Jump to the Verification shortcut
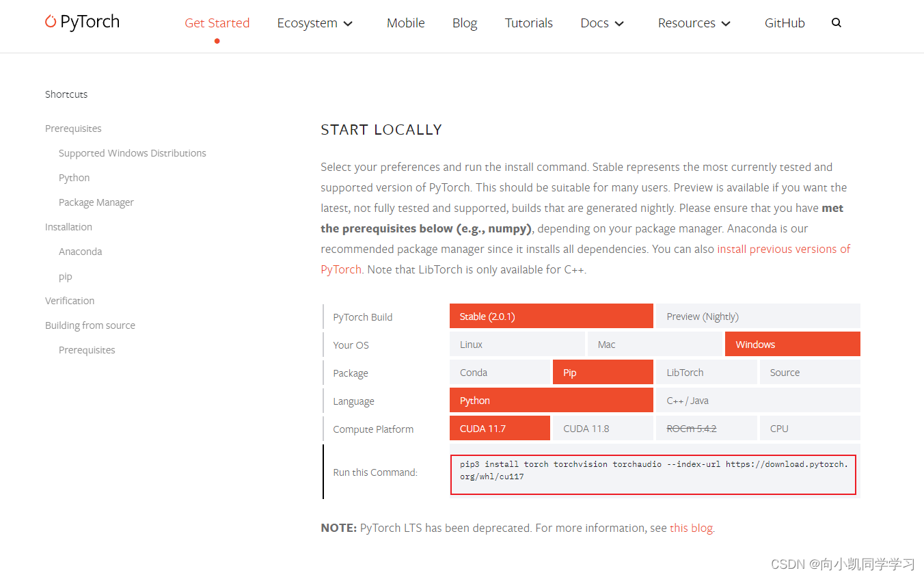This screenshot has height=577, width=924. tap(70, 301)
